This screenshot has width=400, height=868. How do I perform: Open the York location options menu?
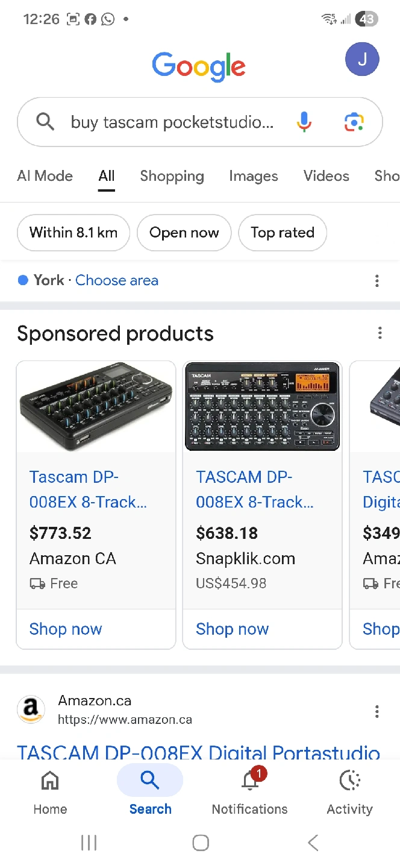tap(377, 280)
